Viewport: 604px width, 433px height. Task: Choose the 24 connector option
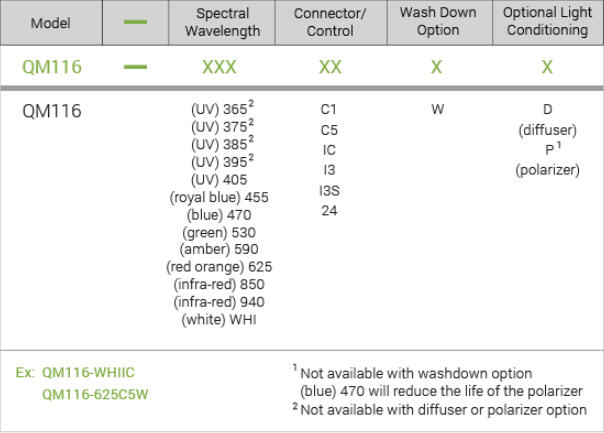pos(329,210)
